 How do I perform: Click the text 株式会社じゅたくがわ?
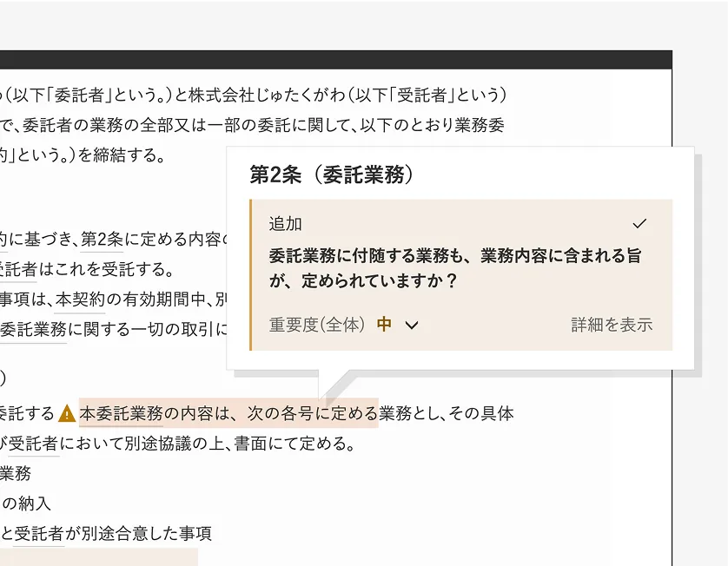(x=267, y=95)
